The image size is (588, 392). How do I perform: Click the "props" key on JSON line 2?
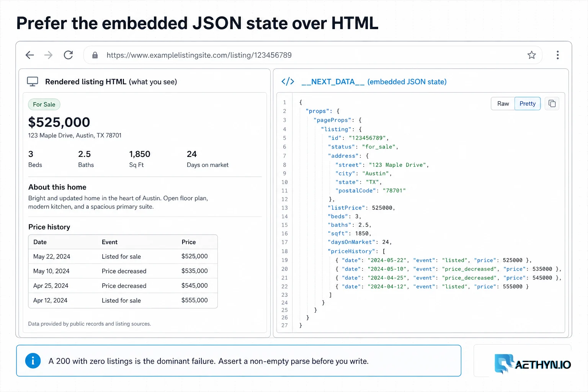point(318,111)
